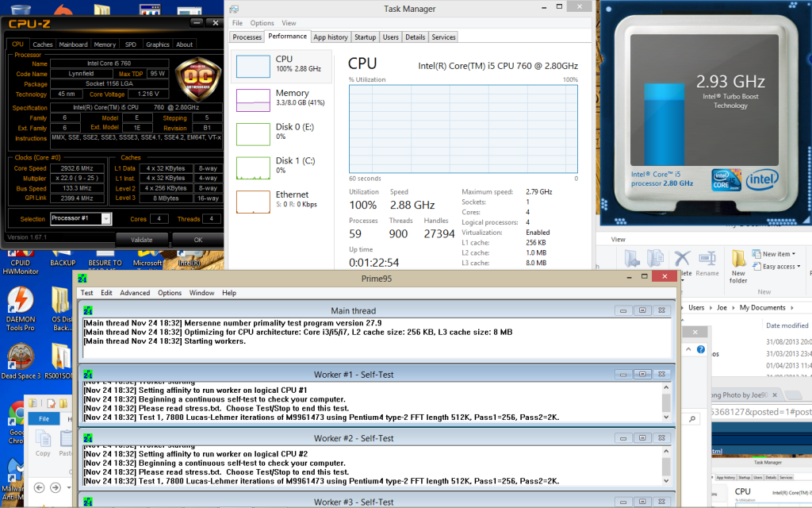Click the Worker #1 scrollbar down arrow
The height and width of the screenshot is (508, 812).
666,417
